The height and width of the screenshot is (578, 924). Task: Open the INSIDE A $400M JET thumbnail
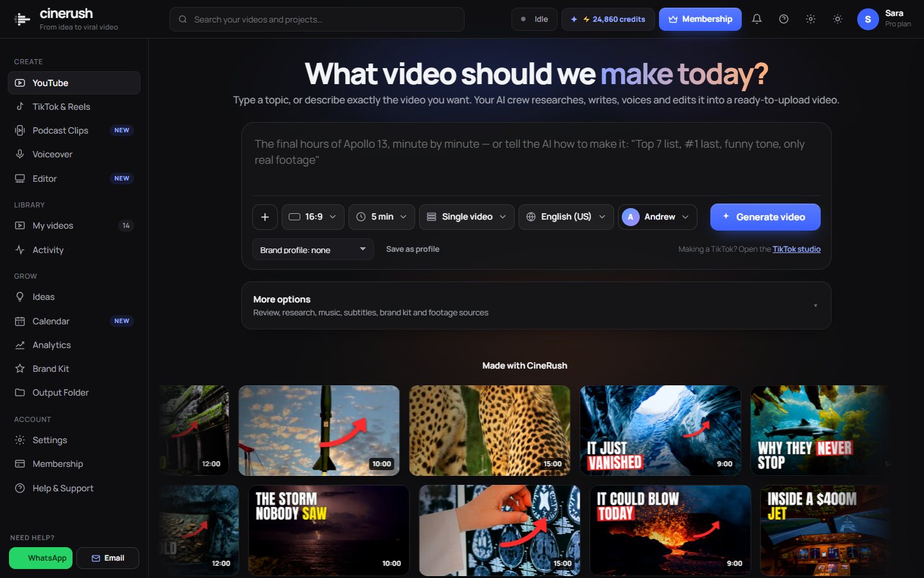pyautogui.click(x=825, y=530)
